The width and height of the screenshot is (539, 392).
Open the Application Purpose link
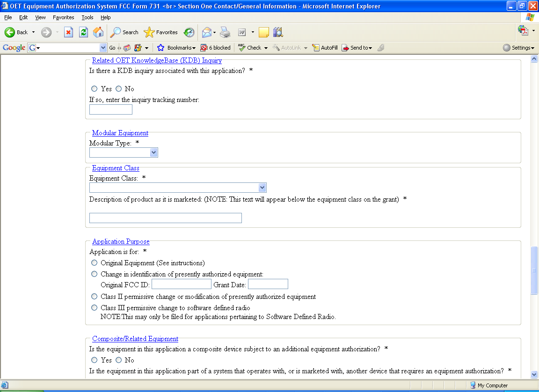tap(121, 241)
